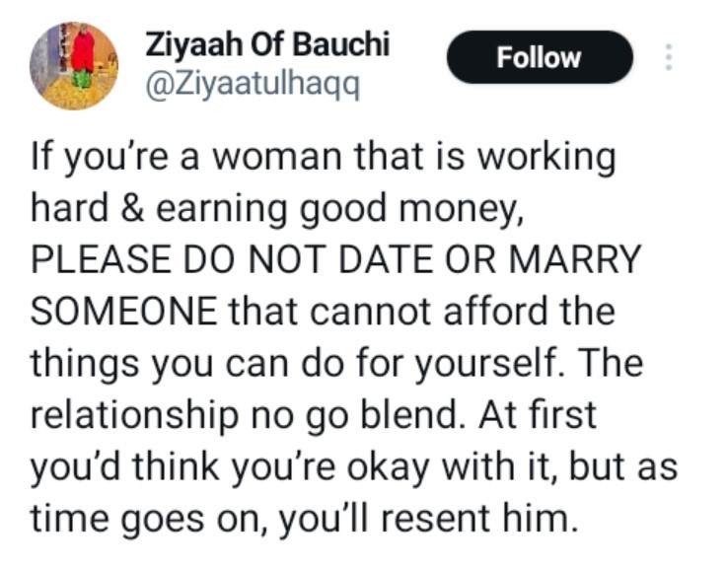This screenshot has width=728, height=568.
Task: Click the line 'things you can do for yourself'
Action: [x=336, y=363]
